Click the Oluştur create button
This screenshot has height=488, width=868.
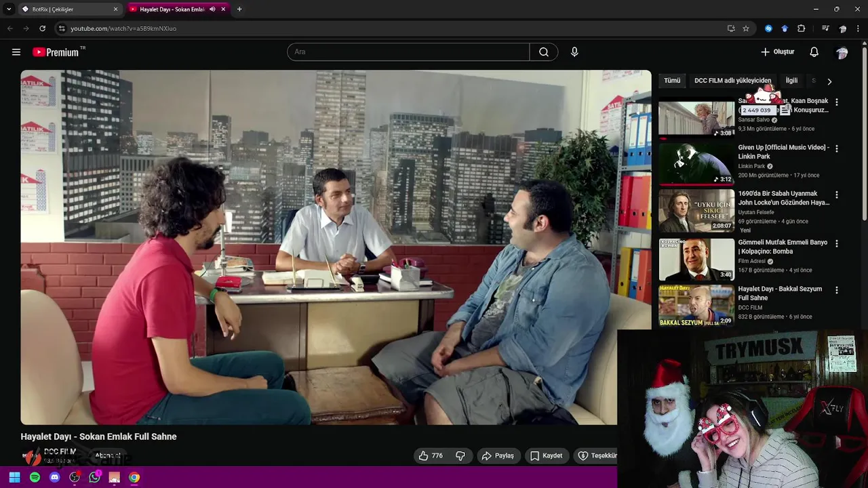click(x=777, y=52)
